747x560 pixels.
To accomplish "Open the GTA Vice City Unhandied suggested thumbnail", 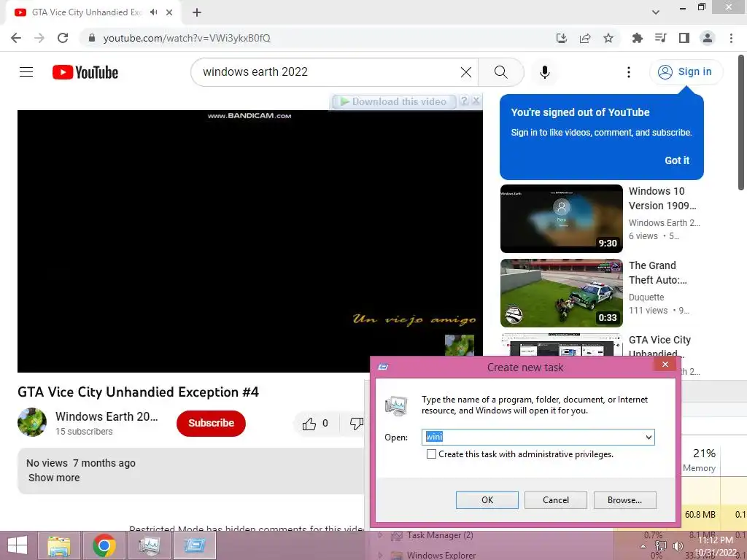I will pyautogui.click(x=561, y=345).
